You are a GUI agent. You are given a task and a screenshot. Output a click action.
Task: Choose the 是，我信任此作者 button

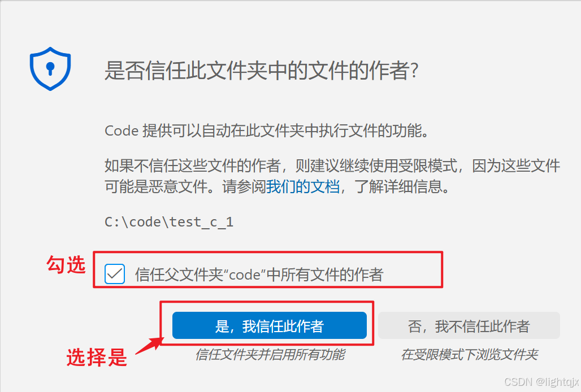[270, 325]
